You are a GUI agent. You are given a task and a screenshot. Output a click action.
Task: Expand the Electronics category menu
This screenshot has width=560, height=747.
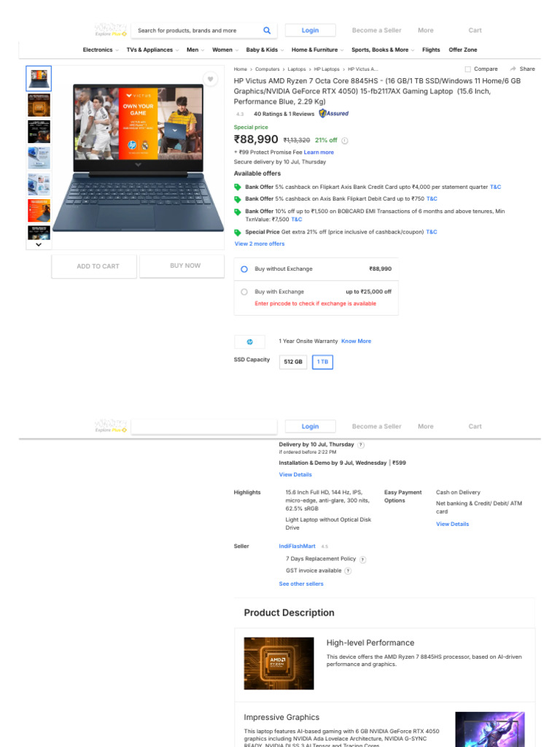click(x=101, y=50)
